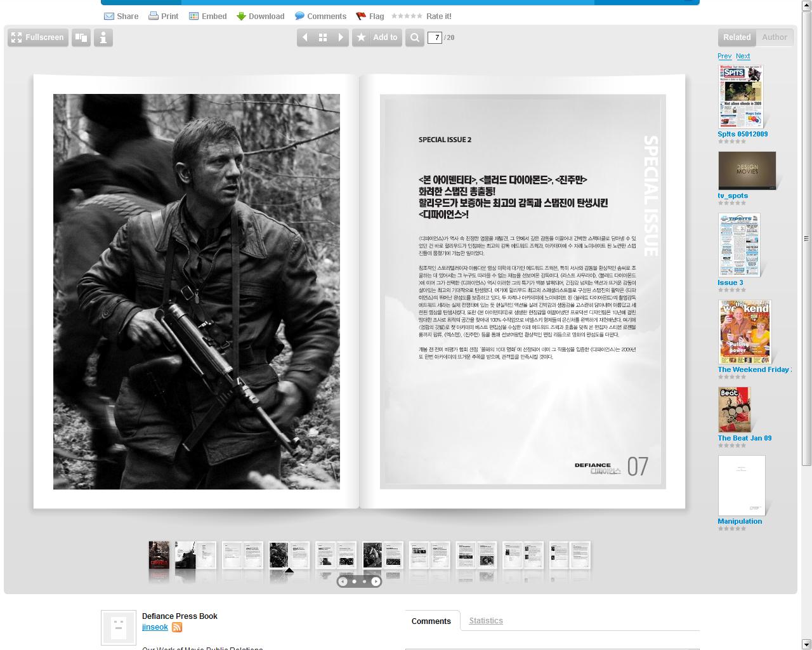Click the Add to favorites star button
Screen dimensions: 812x650
point(377,37)
